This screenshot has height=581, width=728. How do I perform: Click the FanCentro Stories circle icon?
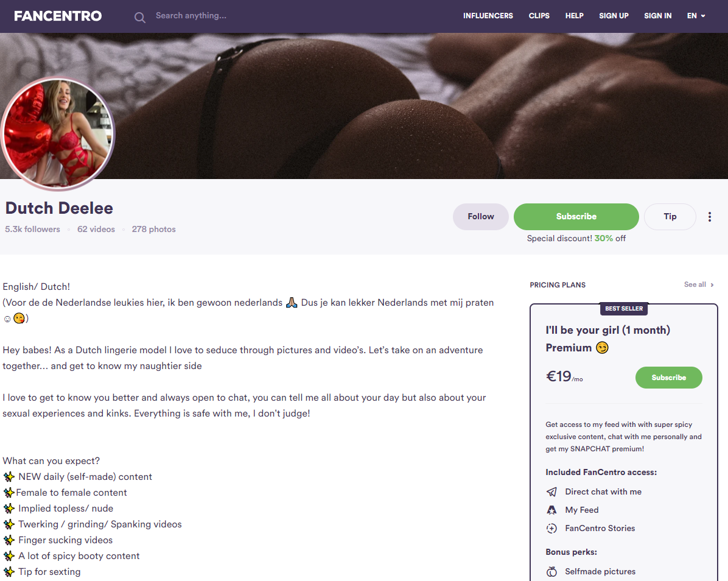(551, 529)
